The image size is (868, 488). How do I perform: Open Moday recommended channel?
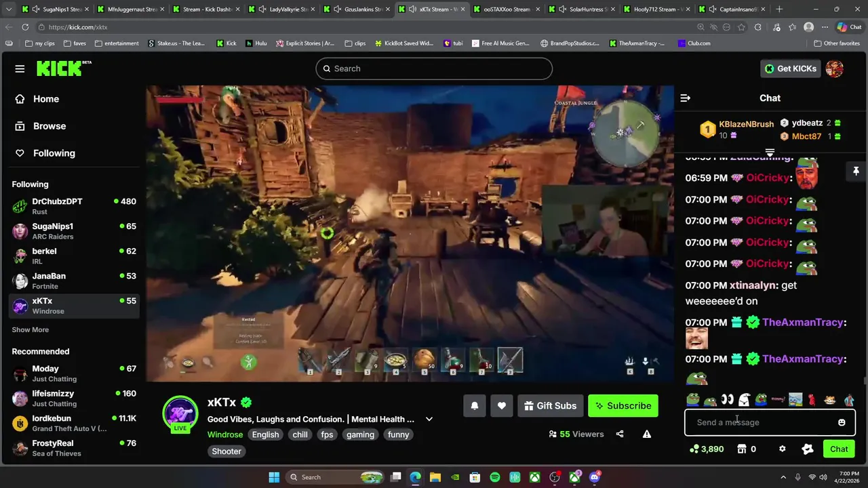click(75, 373)
